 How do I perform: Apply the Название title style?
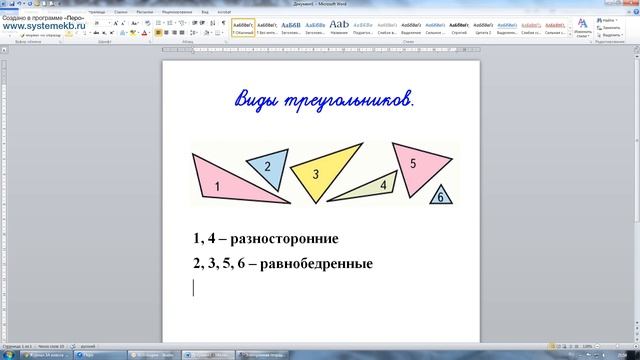(339, 28)
